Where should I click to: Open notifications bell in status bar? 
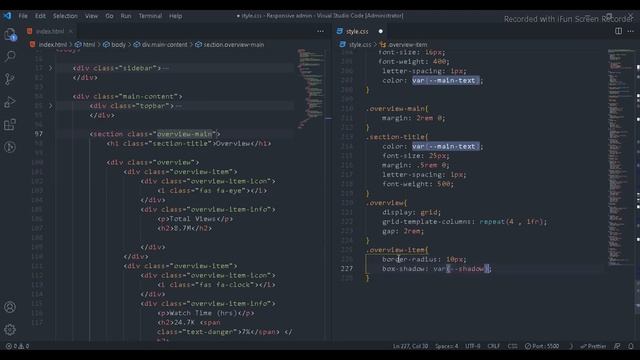pyautogui.click(x=631, y=346)
